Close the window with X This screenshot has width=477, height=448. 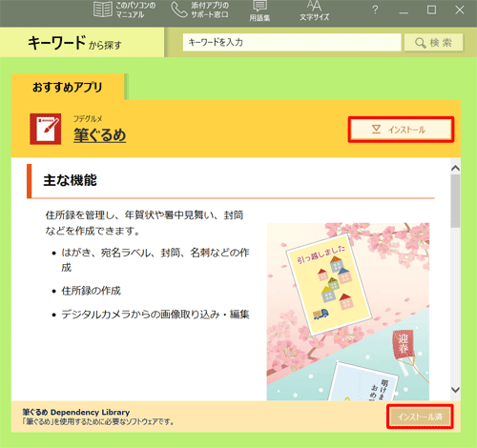(460, 10)
